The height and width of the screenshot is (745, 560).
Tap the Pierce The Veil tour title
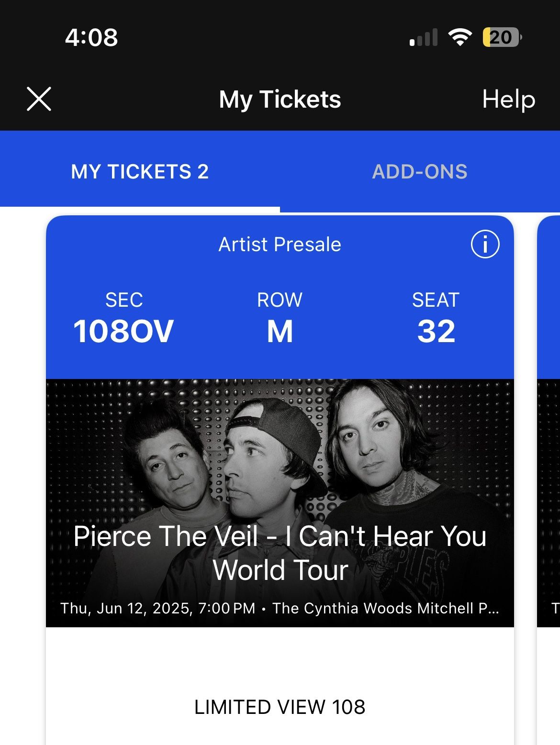point(280,553)
